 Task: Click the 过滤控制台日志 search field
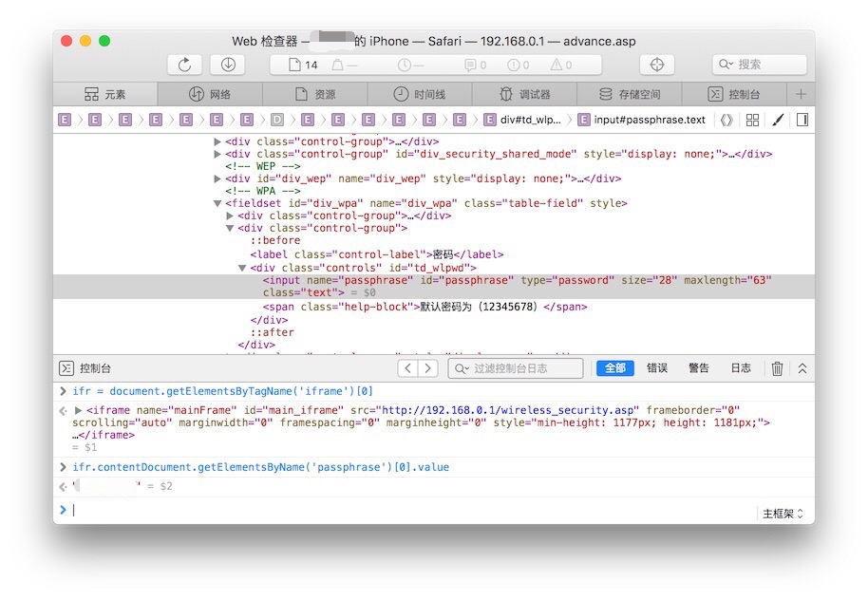(x=516, y=367)
